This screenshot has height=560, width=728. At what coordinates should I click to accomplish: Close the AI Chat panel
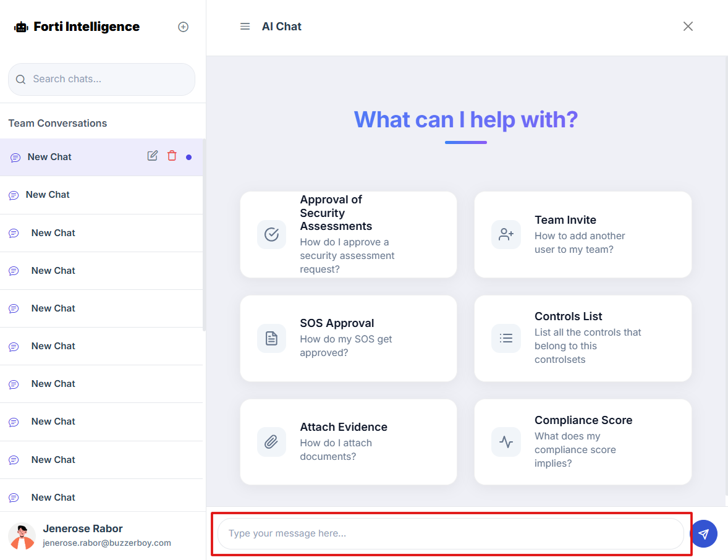pyautogui.click(x=688, y=26)
